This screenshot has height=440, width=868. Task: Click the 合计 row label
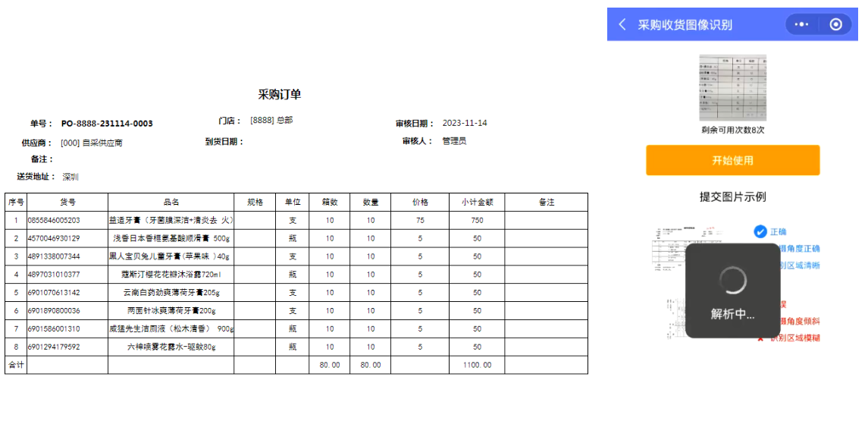point(15,365)
